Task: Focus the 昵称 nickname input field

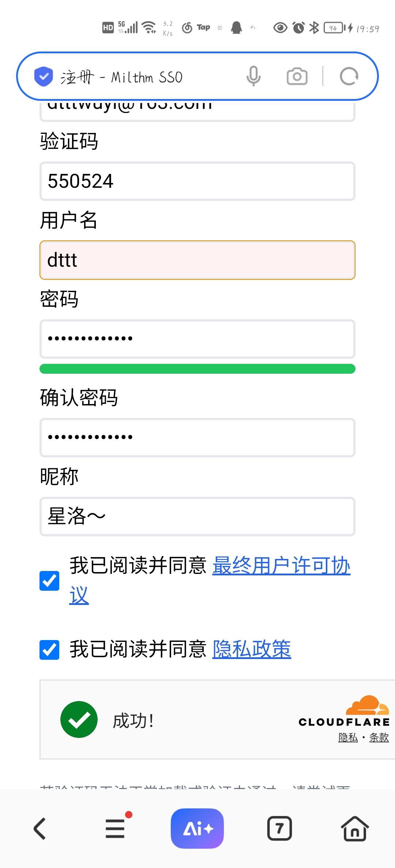Action: pos(197,517)
